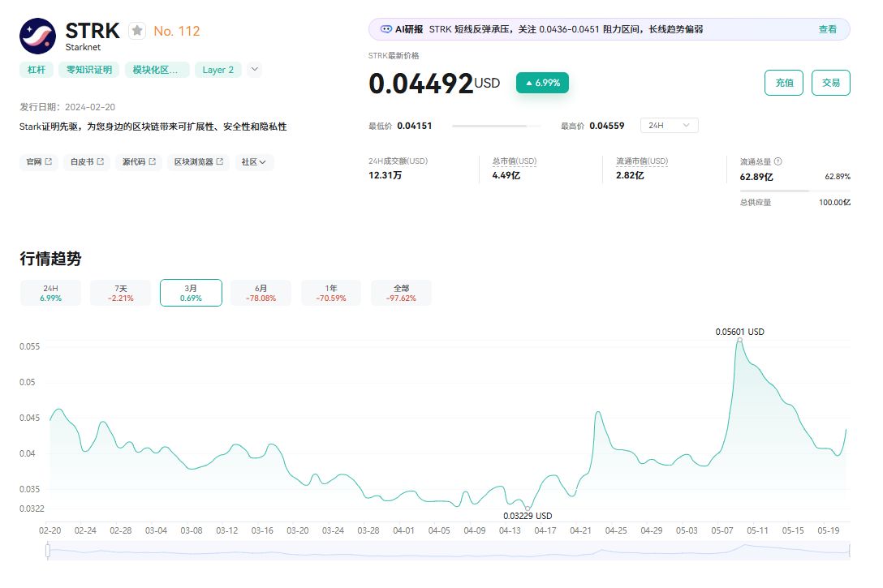This screenshot has height=588, width=883.
Task: Click the green 6.99% change badge
Action: pos(542,83)
